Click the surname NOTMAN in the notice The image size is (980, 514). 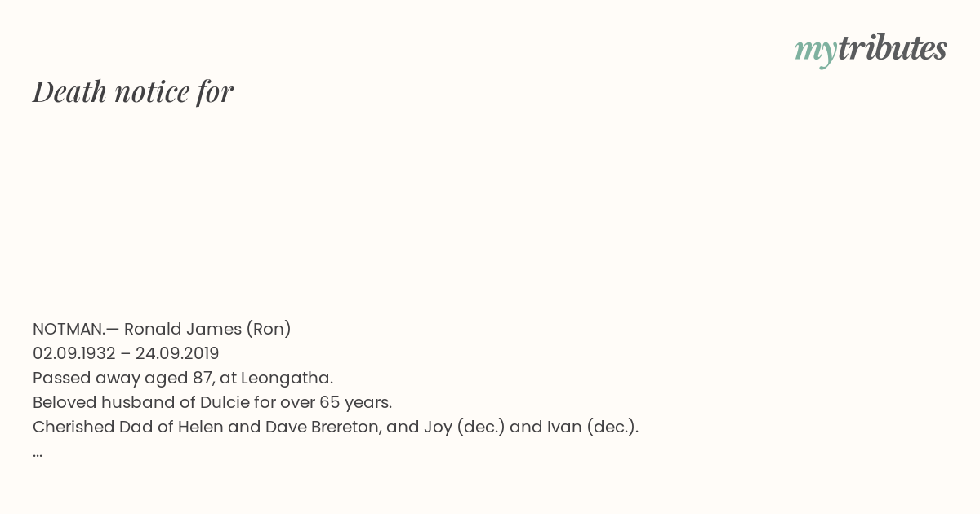(x=68, y=329)
